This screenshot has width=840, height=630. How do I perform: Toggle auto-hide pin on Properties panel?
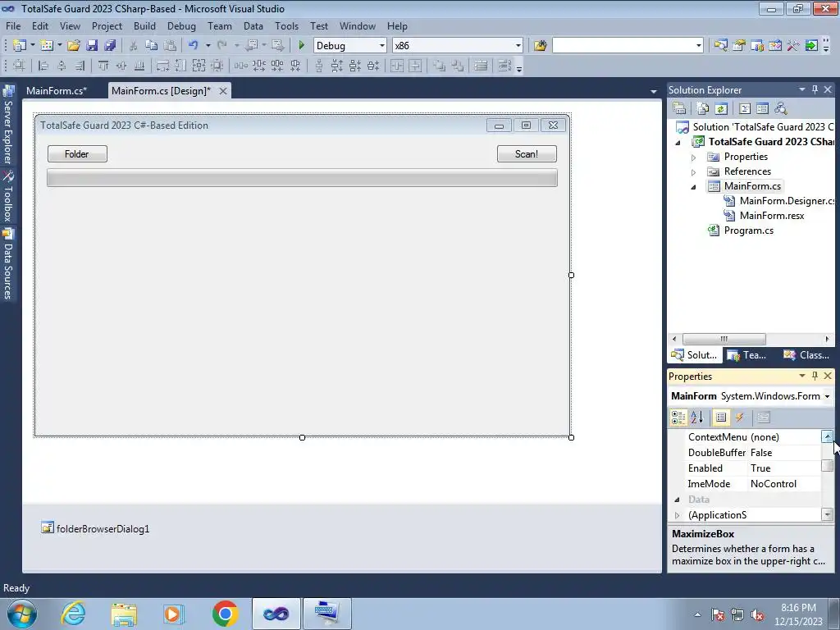click(815, 376)
